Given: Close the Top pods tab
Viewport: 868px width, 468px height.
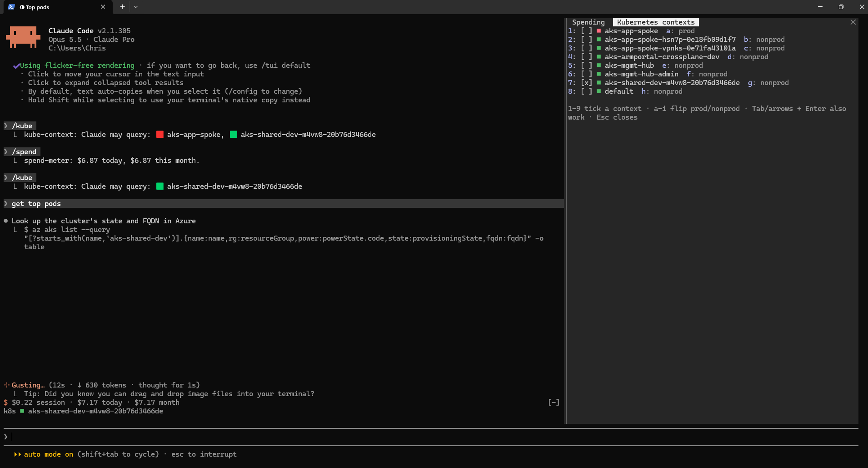Looking at the screenshot, I should (103, 7).
